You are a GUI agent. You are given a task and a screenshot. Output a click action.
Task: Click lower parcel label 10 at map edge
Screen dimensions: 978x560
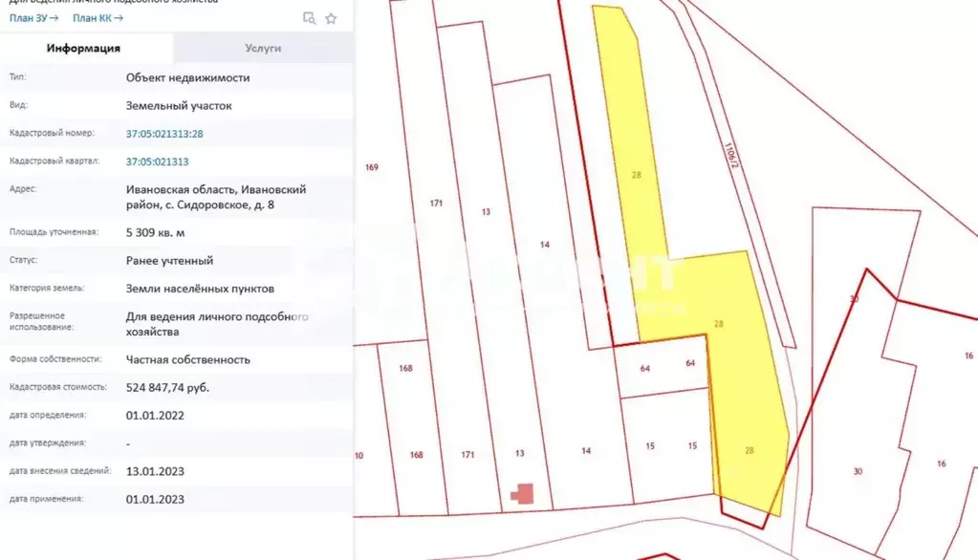[x=359, y=456]
